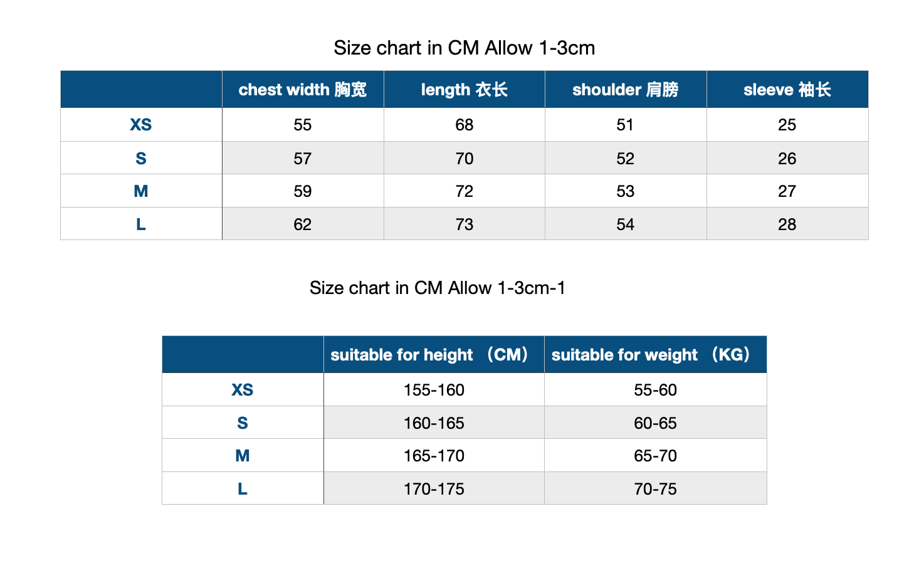Select the height range 165-170 cell
The width and height of the screenshot is (924, 573).
[434, 455]
